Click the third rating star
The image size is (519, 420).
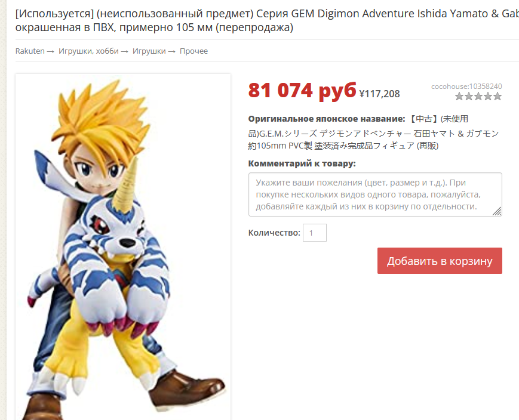click(478, 97)
